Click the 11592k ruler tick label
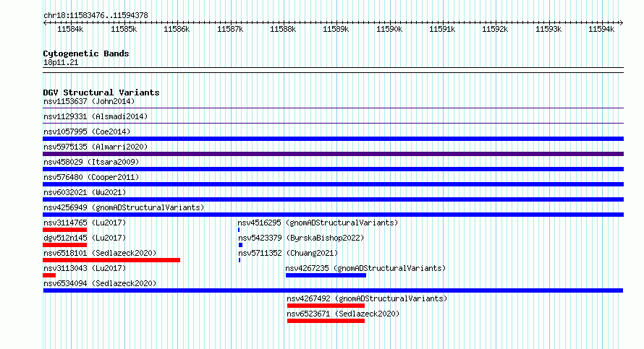 [495, 29]
